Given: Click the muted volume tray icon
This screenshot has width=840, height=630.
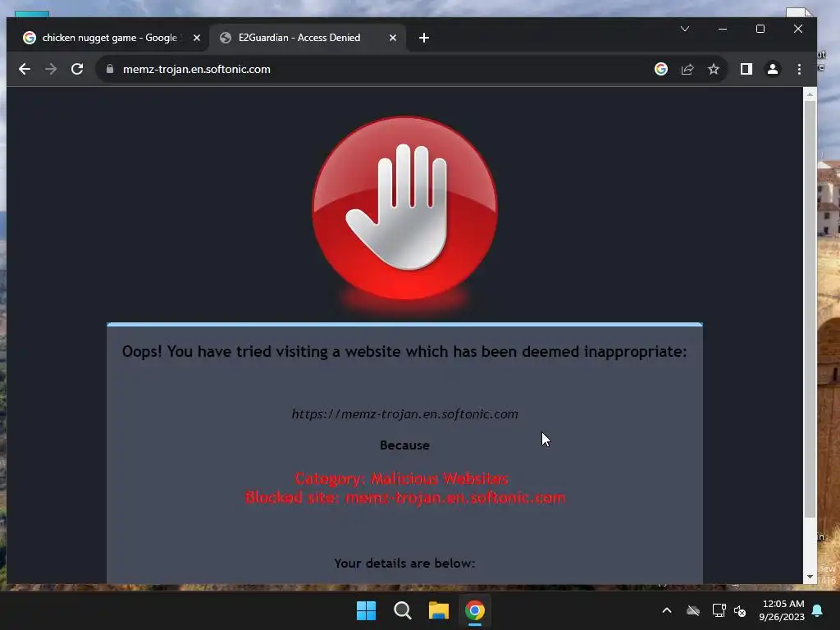Looking at the screenshot, I should (741, 610).
